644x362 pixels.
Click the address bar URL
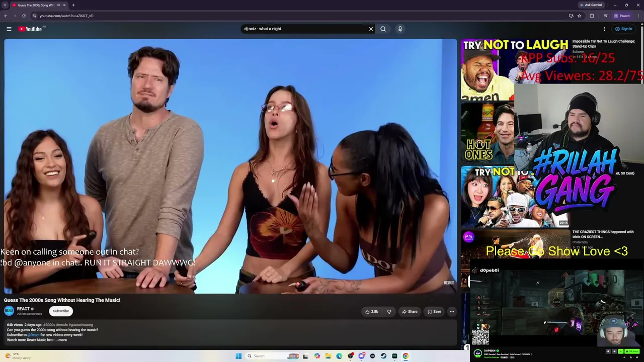point(66,16)
